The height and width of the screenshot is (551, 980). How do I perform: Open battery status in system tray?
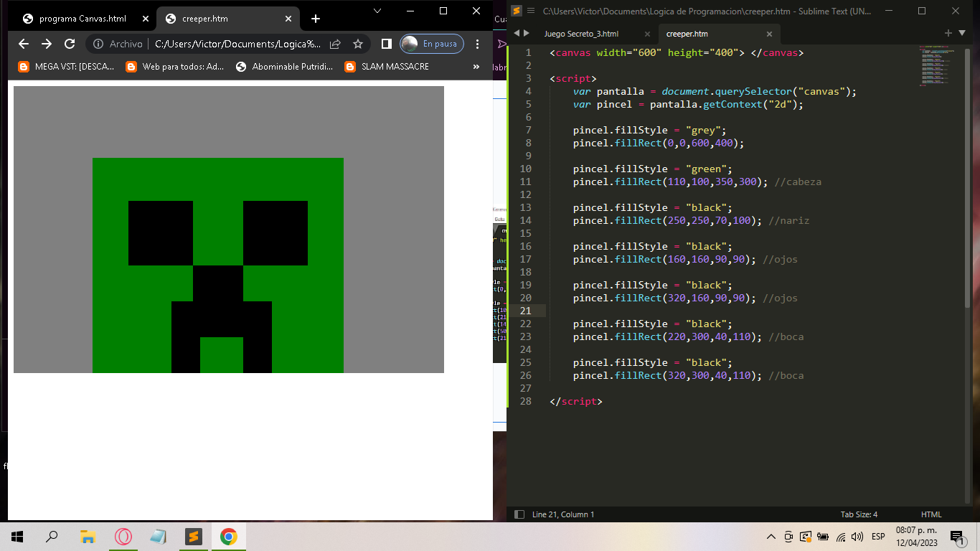(x=823, y=537)
